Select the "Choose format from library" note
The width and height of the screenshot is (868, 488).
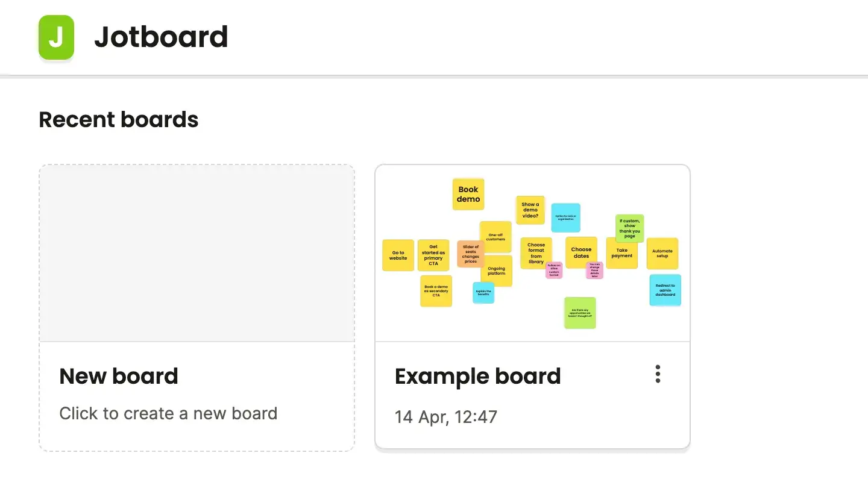pos(536,253)
